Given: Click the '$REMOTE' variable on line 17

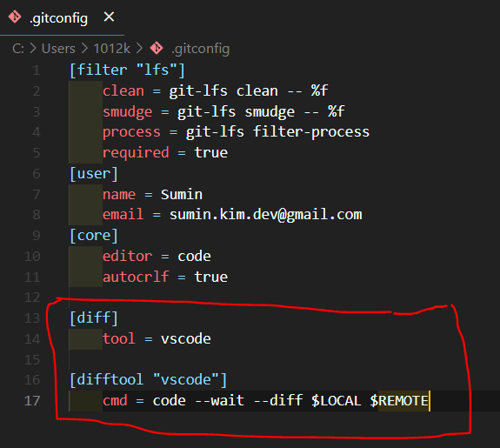Looking at the screenshot, I should (x=399, y=401).
